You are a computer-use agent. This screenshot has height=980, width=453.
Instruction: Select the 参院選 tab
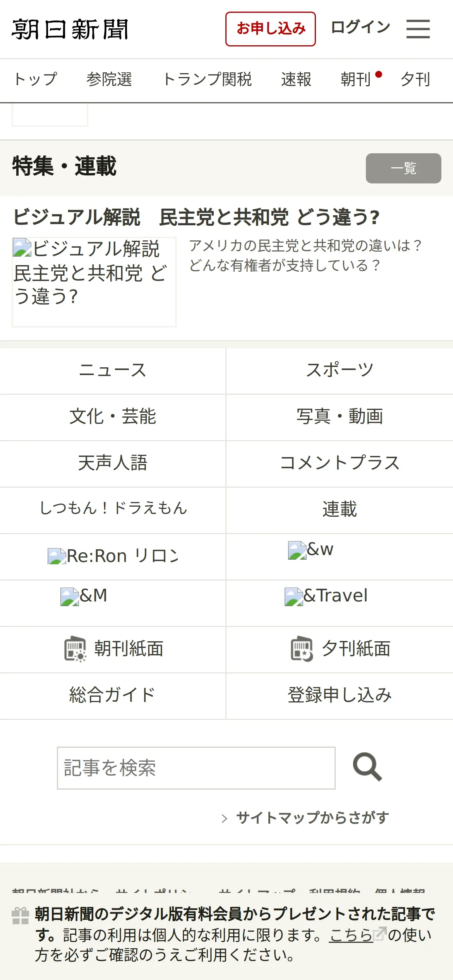pyautogui.click(x=109, y=79)
